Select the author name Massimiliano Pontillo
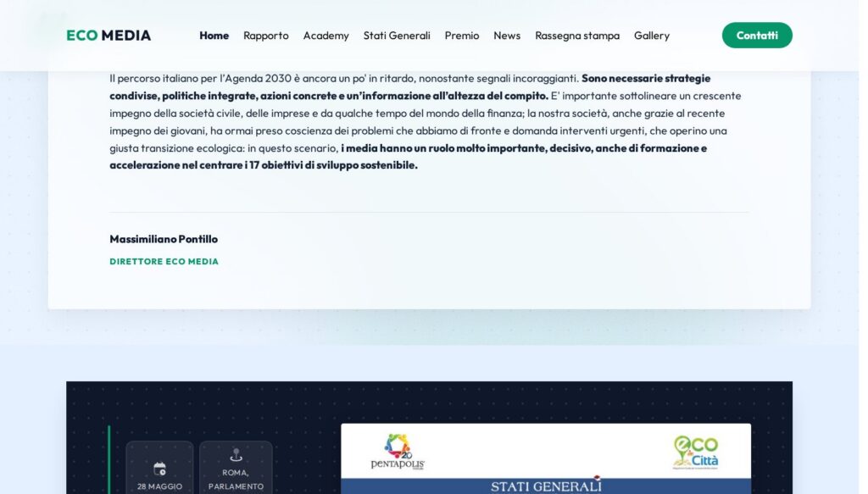The height and width of the screenshot is (494, 868). (164, 239)
